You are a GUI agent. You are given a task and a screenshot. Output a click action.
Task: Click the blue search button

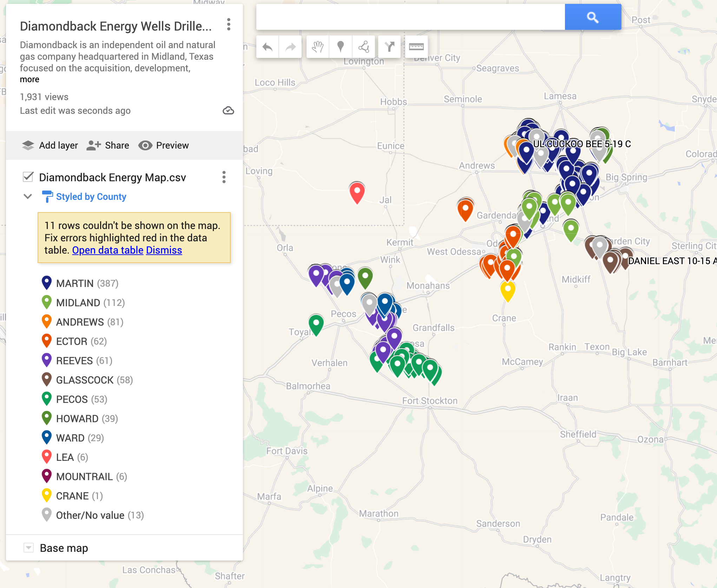pyautogui.click(x=593, y=17)
